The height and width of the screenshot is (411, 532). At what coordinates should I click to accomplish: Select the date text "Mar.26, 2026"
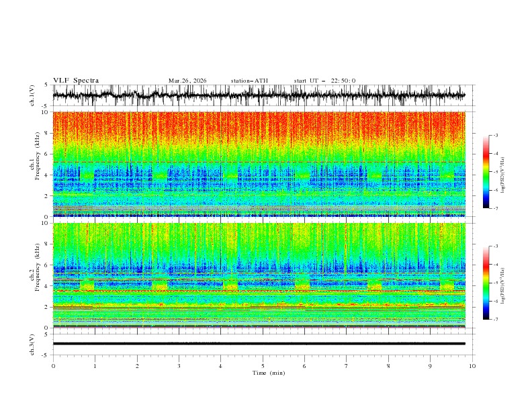[x=187, y=81]
